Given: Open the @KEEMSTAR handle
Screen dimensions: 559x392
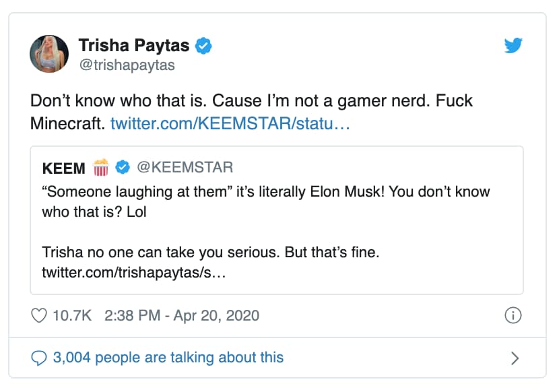Looking at the screenshot, I should tap(185, 167).
